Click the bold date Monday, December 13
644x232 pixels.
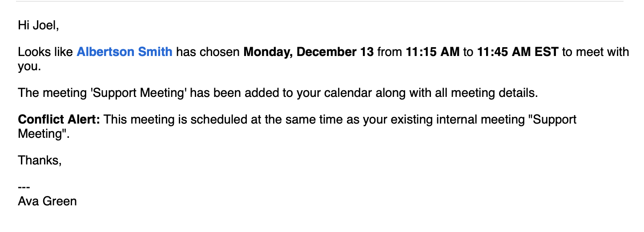tap(308, 52)
